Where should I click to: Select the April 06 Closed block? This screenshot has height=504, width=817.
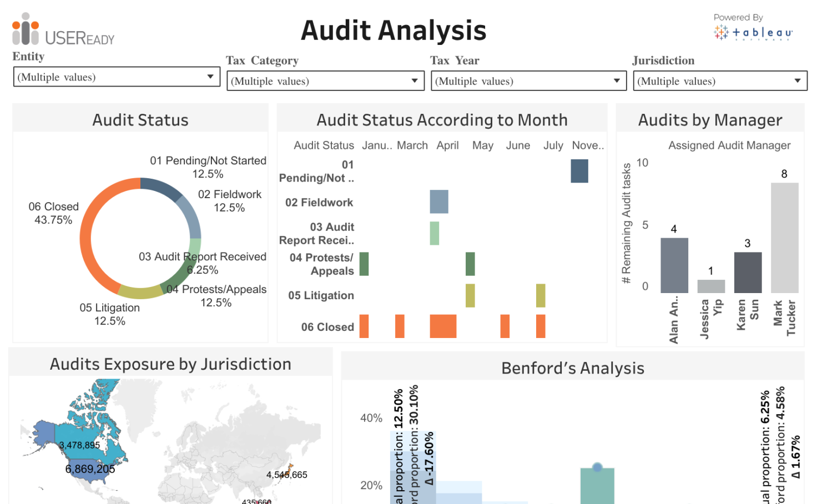tap(443, 326)
